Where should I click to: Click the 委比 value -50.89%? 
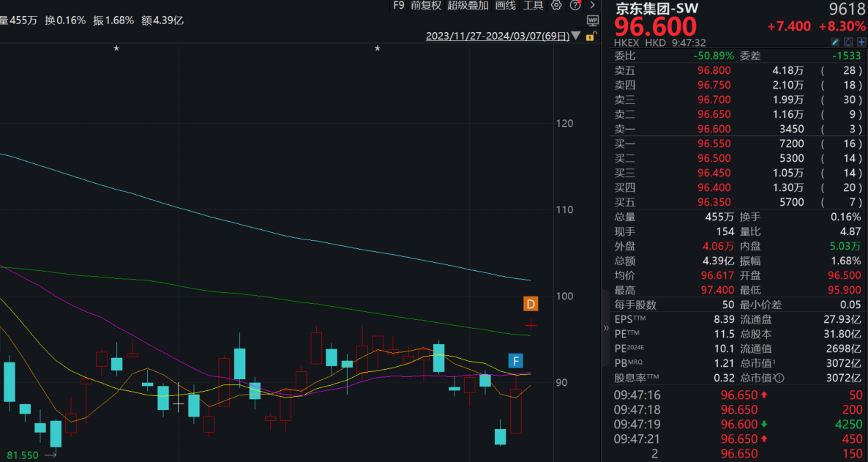coord(714,56)
